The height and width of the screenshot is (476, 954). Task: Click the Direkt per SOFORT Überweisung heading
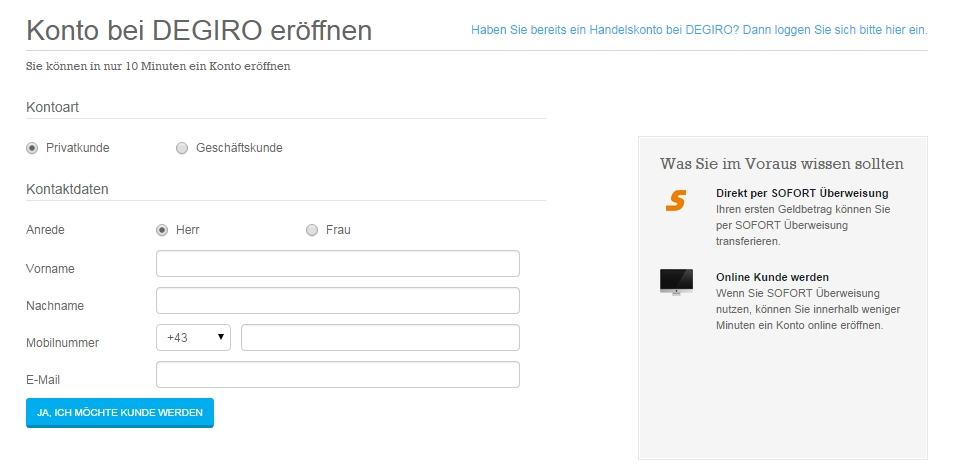[802, 194]
